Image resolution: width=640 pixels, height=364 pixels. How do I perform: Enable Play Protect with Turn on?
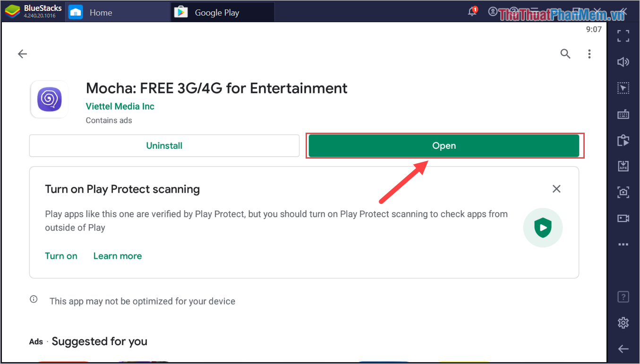(61, 255)
